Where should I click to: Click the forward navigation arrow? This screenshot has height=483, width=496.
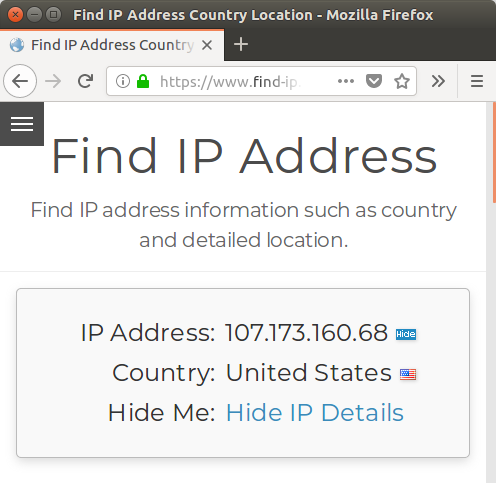(x=53, y=81)
